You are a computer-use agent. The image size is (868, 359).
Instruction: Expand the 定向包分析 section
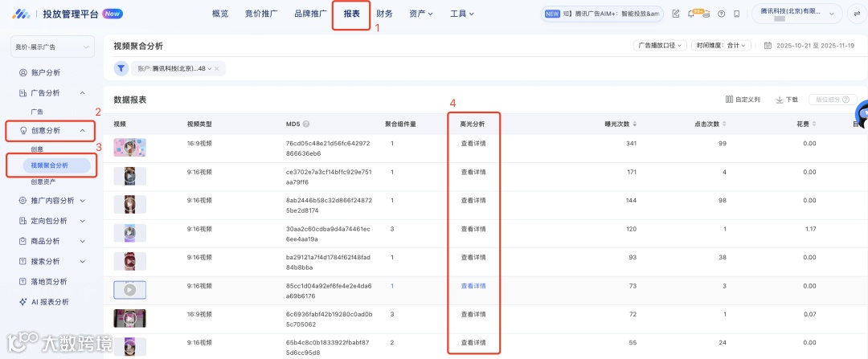[83, 221]
